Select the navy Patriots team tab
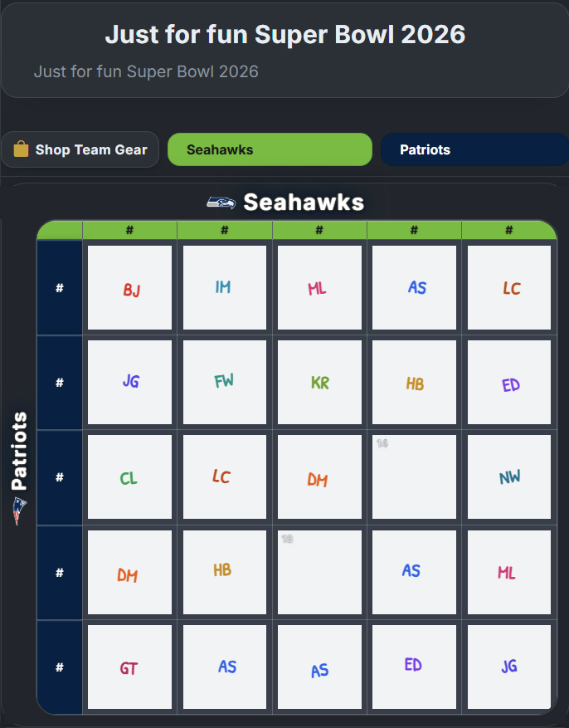569x728 pixels. 474,149
